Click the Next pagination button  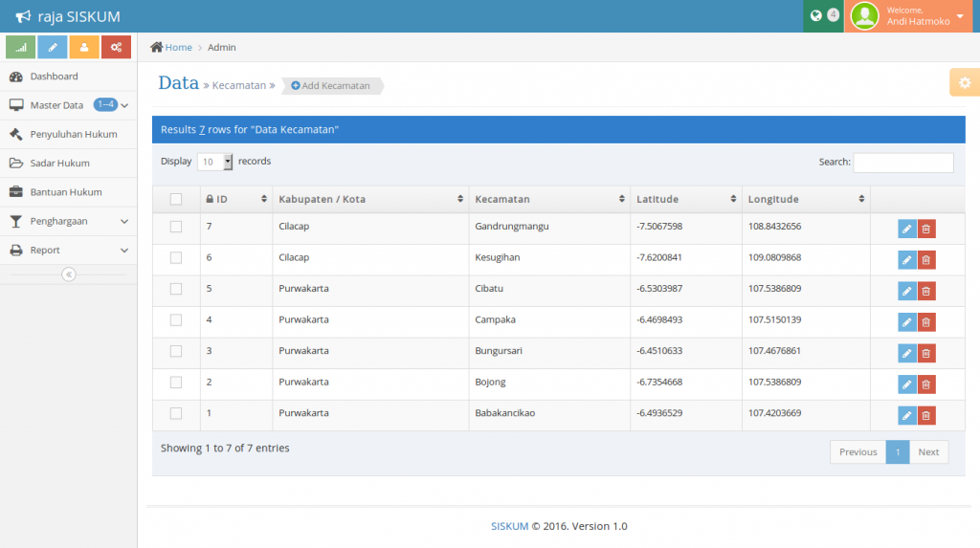point(928,452)
